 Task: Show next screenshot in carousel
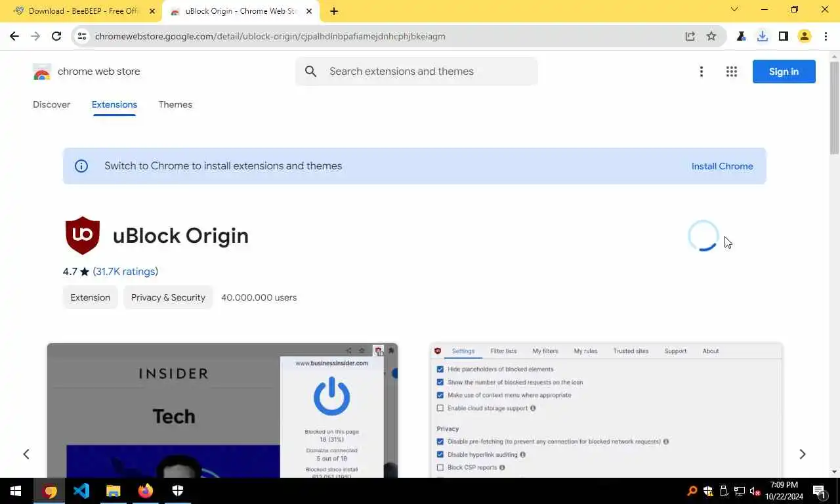coord(802,454)
